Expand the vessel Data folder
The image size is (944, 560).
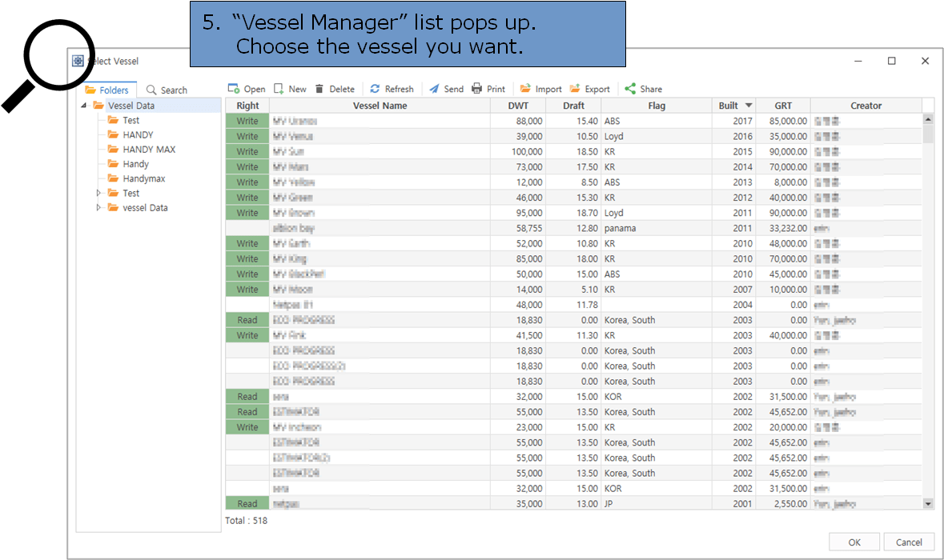(97, 207)
